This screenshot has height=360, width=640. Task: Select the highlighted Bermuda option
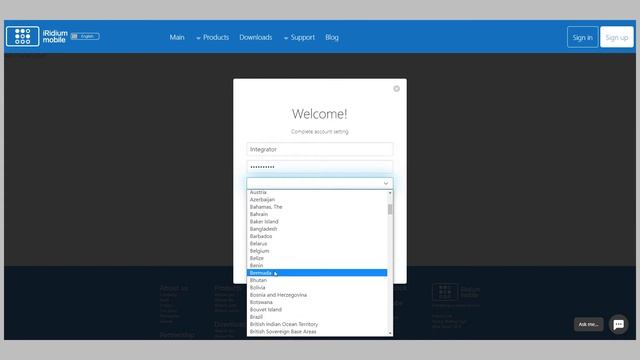pyautogui.click(x=317, y=273)
